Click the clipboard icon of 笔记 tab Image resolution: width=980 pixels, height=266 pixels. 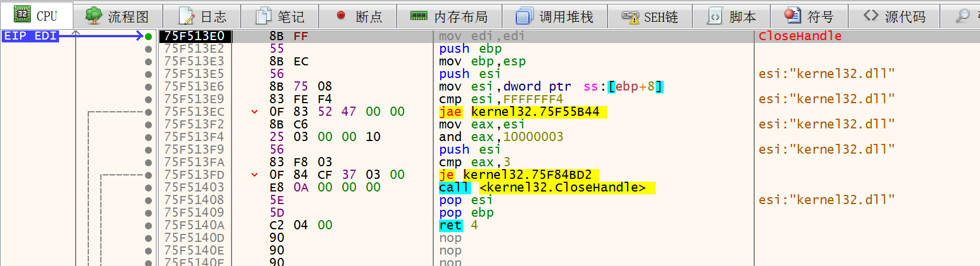pos(263,15)
